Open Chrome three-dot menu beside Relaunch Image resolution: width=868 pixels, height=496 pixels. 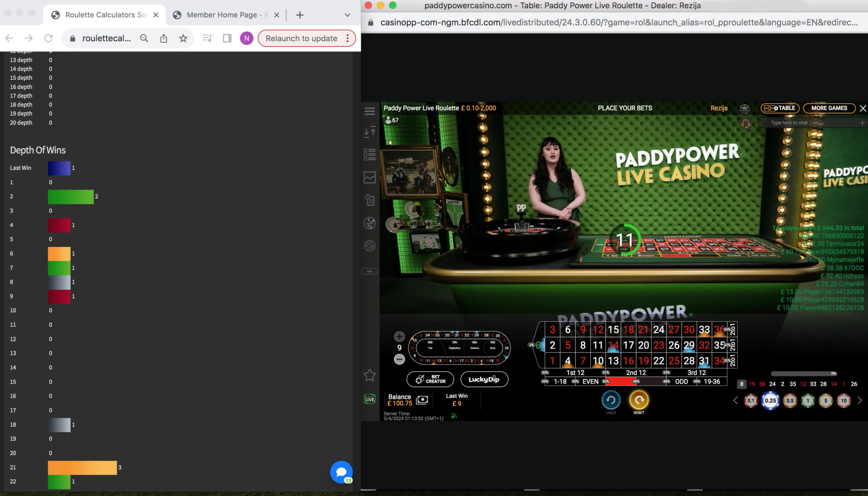point(347,39)
